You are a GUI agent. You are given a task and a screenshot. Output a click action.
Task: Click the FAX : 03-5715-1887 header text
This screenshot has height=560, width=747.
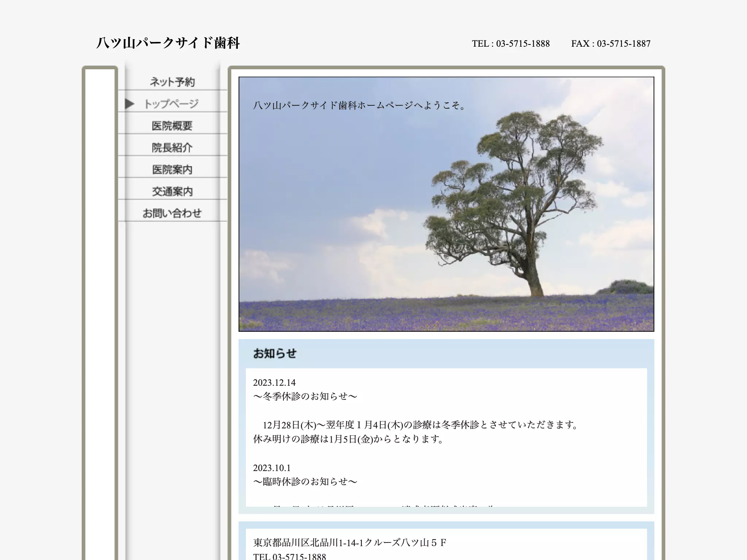tap(611, 44)
